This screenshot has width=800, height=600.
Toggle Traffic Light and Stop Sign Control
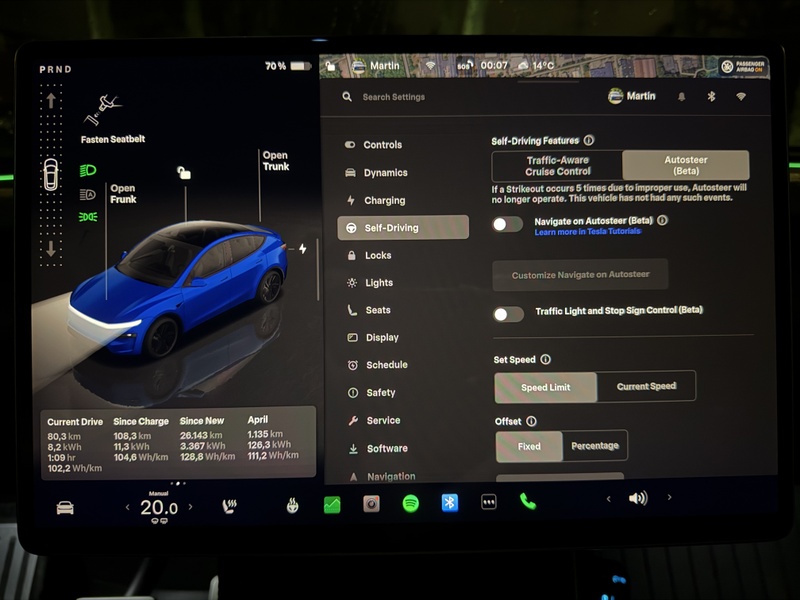tap(508, 314)
